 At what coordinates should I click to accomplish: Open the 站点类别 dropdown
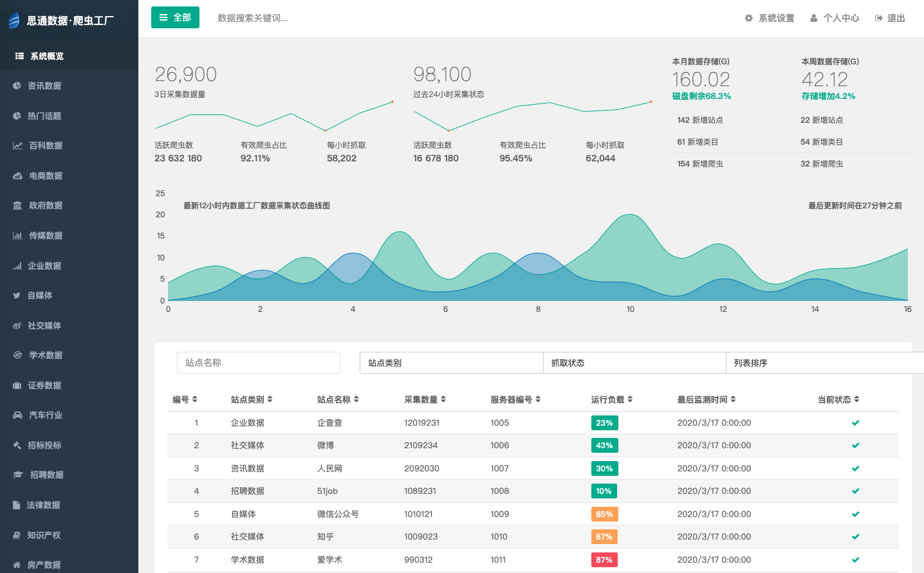pyautogui.click(x=451, y=362)
